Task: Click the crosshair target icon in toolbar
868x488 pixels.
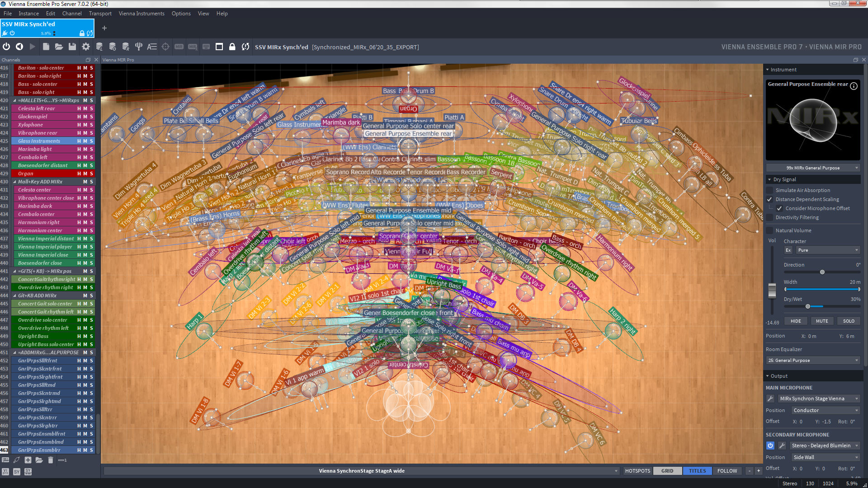Action: [165, 47]
